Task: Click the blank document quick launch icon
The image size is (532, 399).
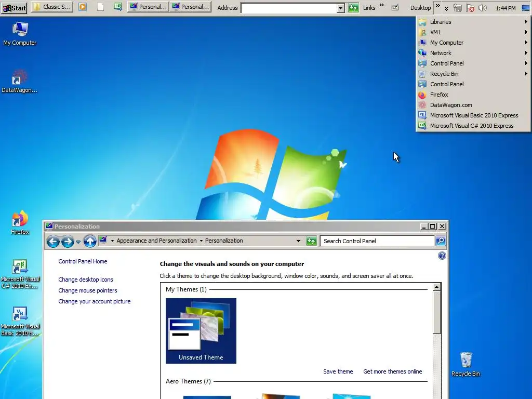Action: click(100, 7)
